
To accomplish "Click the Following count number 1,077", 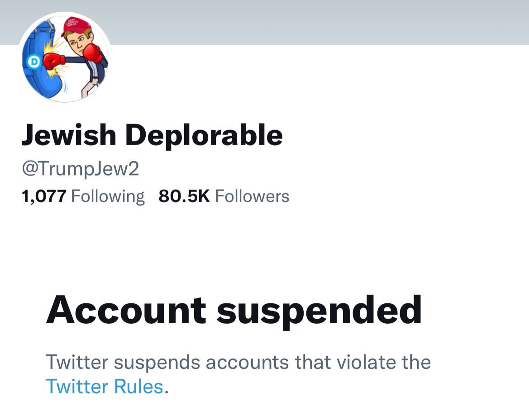I will coord(43,195).
